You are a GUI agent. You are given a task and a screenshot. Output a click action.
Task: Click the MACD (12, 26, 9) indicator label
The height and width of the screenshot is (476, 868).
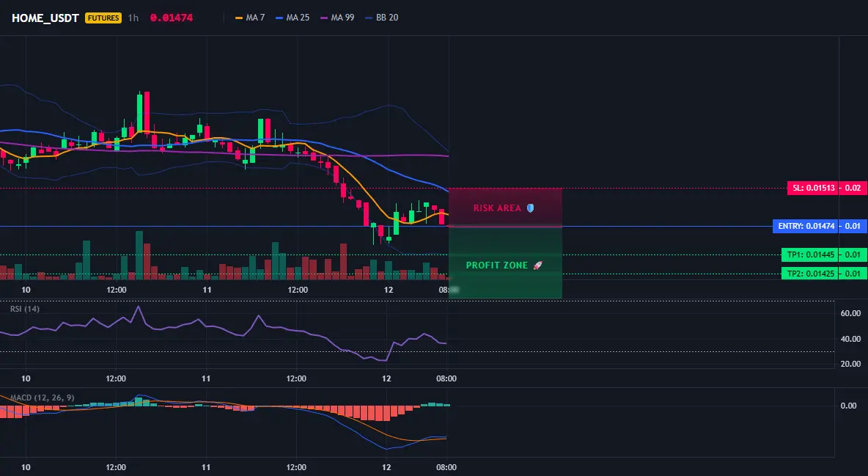click(x=42, y=398)
